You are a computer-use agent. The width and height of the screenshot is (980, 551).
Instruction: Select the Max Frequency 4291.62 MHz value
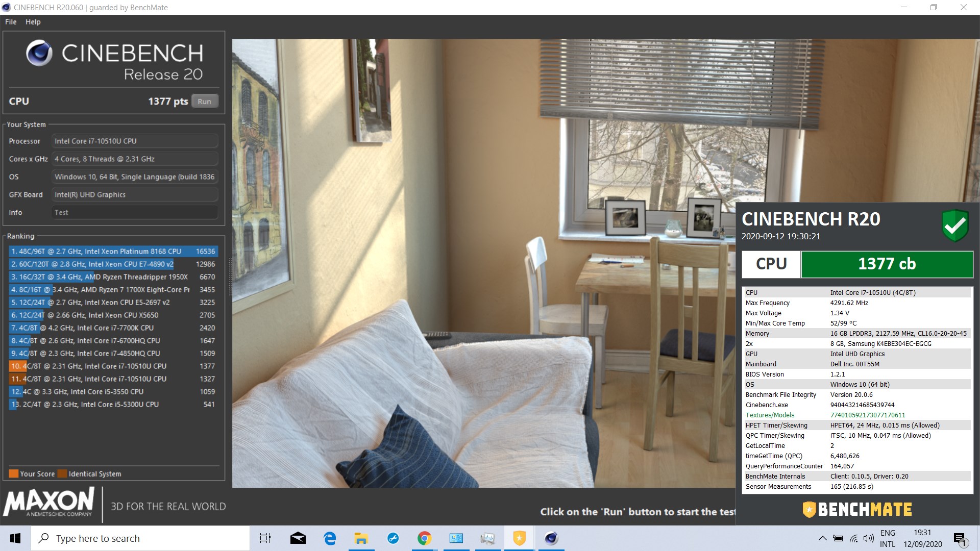pos(849,303)
